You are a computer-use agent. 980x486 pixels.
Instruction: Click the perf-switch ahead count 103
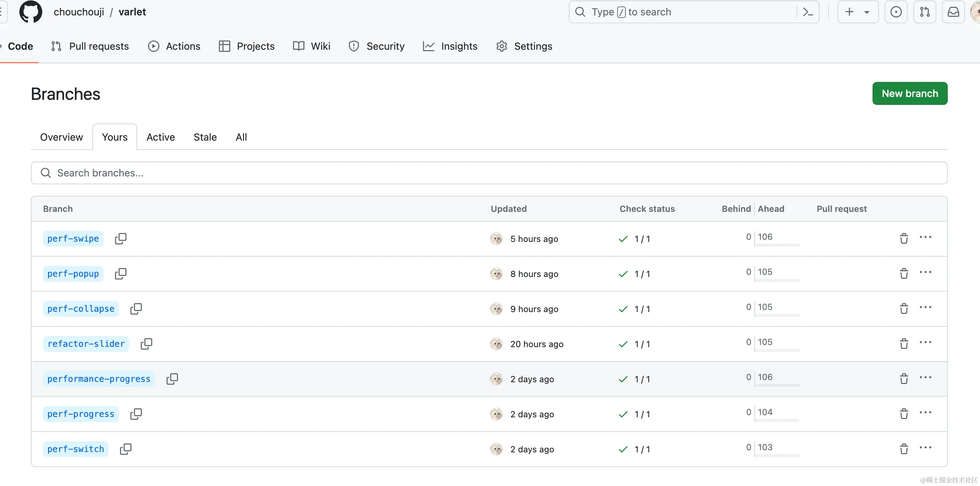pos(765,447)
